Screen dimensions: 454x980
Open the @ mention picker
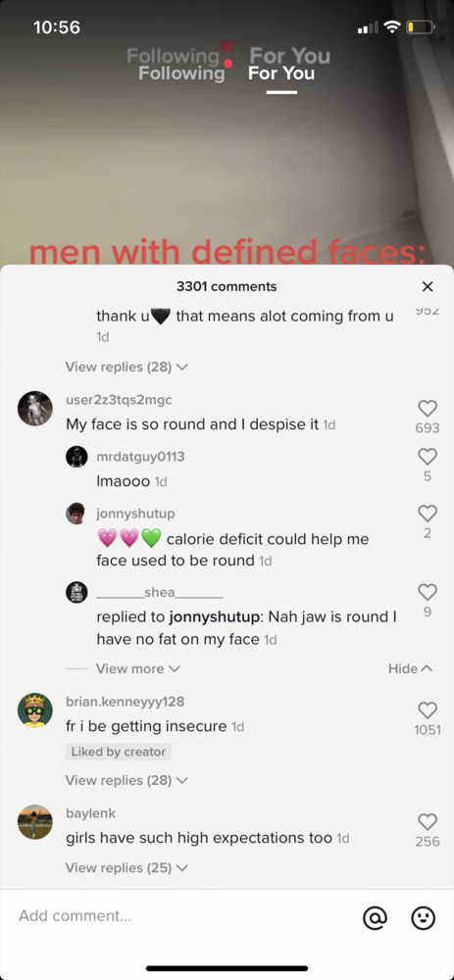[376, 917]
